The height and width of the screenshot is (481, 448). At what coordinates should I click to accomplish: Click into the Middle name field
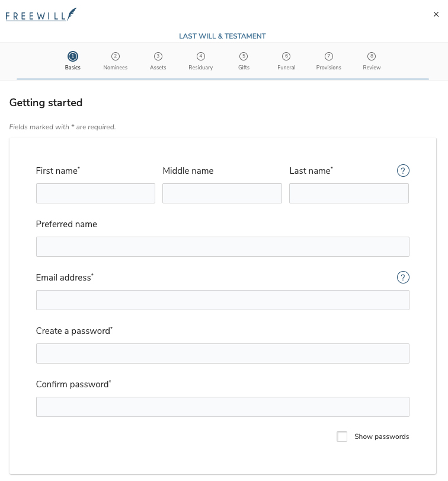(222, 193)
